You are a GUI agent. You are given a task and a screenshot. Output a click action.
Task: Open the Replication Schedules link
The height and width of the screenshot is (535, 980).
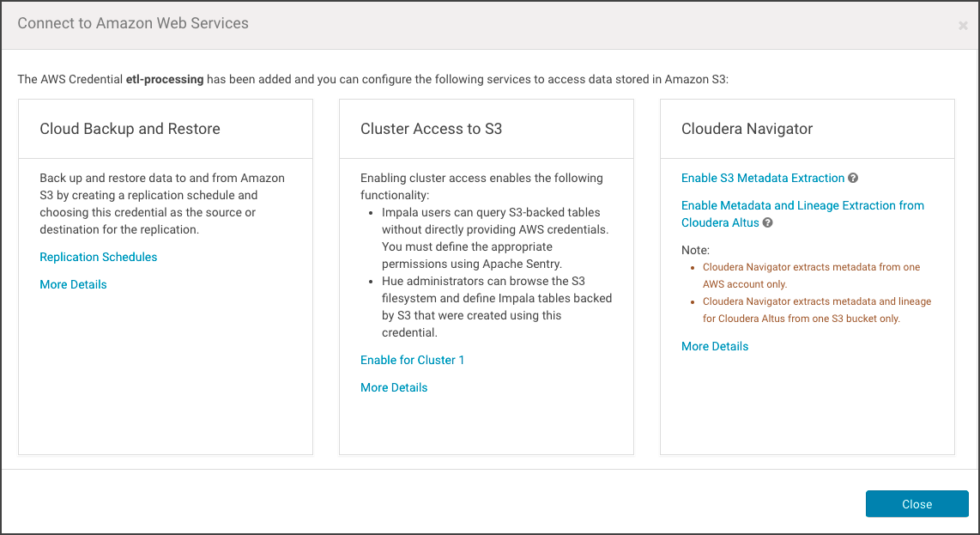pos(99,257)
